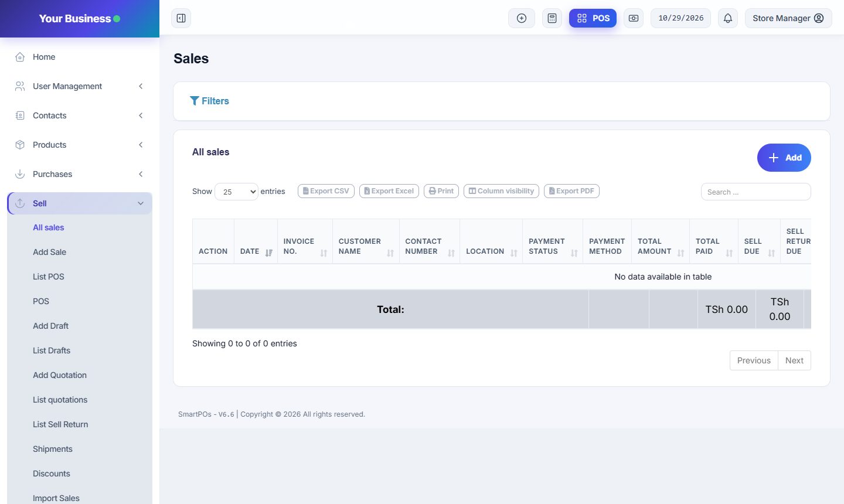Click the plus-circle quick add icon
The image size is (844, 504).
[522, 18]
